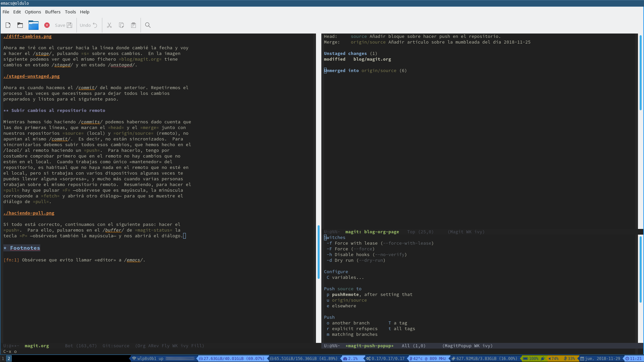The width and height of the screenshot is (644, 362).
Task: Click left window scrollbar thumb
Action: coord(319,252)
